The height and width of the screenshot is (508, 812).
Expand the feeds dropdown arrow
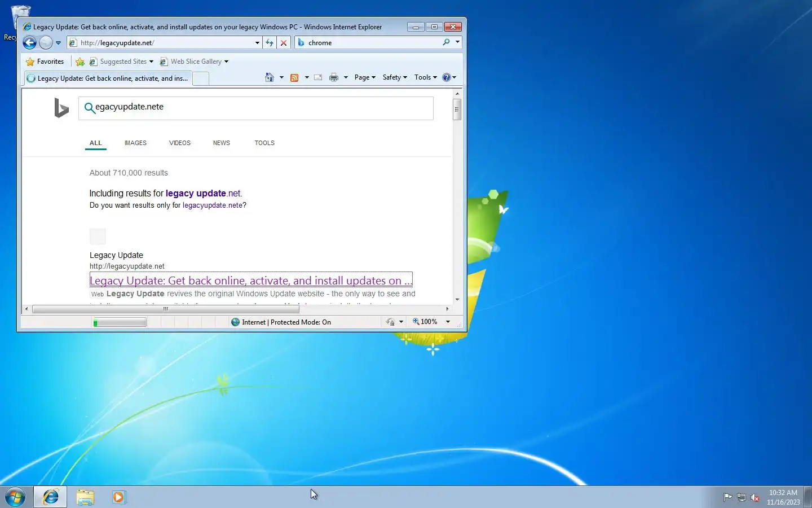(x=307, y=77)
